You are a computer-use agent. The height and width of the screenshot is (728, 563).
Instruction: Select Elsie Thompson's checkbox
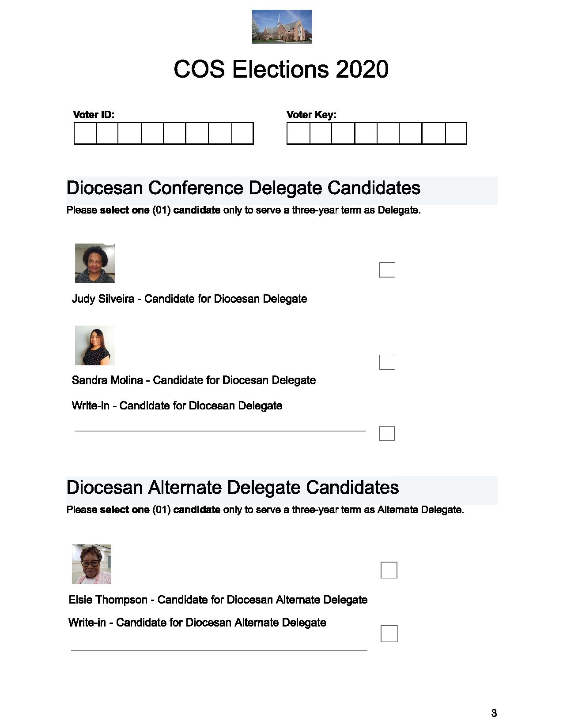389,570
